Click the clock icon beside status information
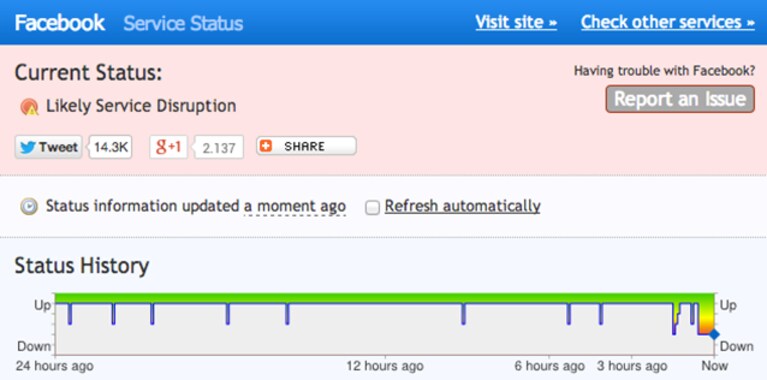Viewport: 767px width, 380px height. coord(29,207)
